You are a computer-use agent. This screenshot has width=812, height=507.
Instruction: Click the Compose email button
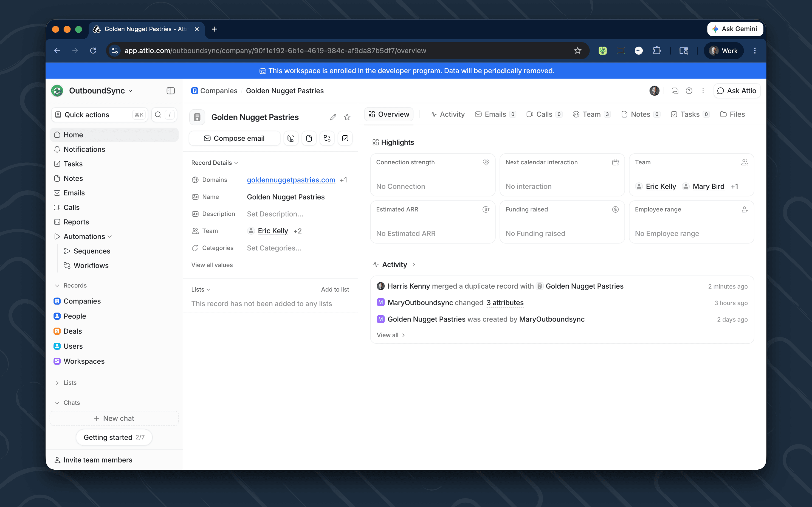(234, 138)
